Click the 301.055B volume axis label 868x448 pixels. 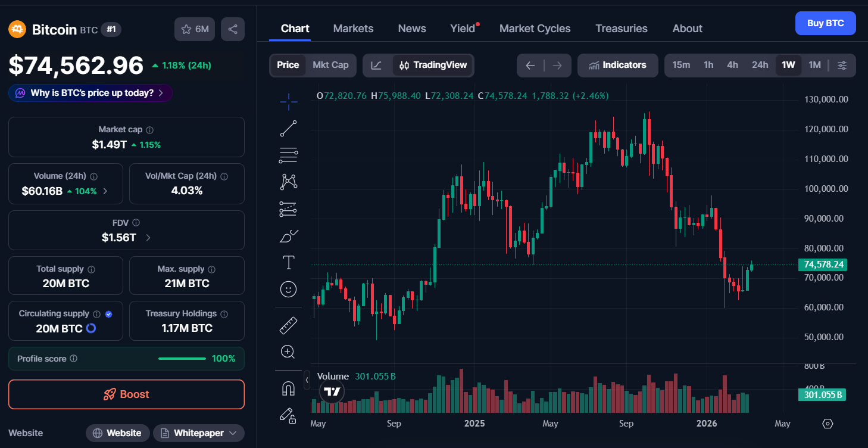click(x=822, y=394)
